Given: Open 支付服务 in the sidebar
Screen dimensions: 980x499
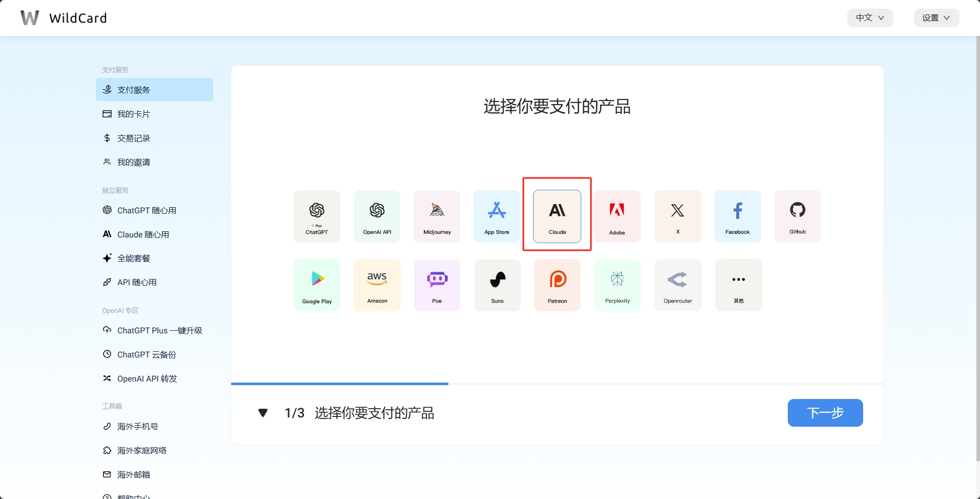Looking at the screenshot, I should [154, 90].
